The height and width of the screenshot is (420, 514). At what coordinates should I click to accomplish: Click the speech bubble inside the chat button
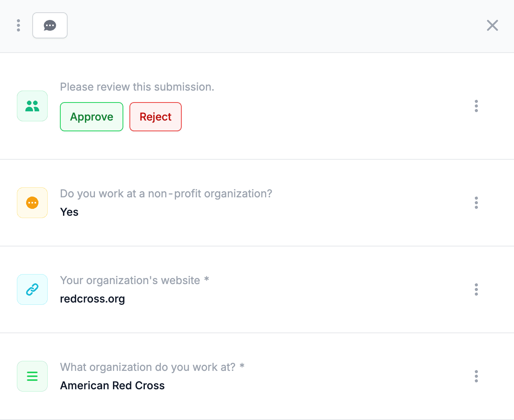50,25
